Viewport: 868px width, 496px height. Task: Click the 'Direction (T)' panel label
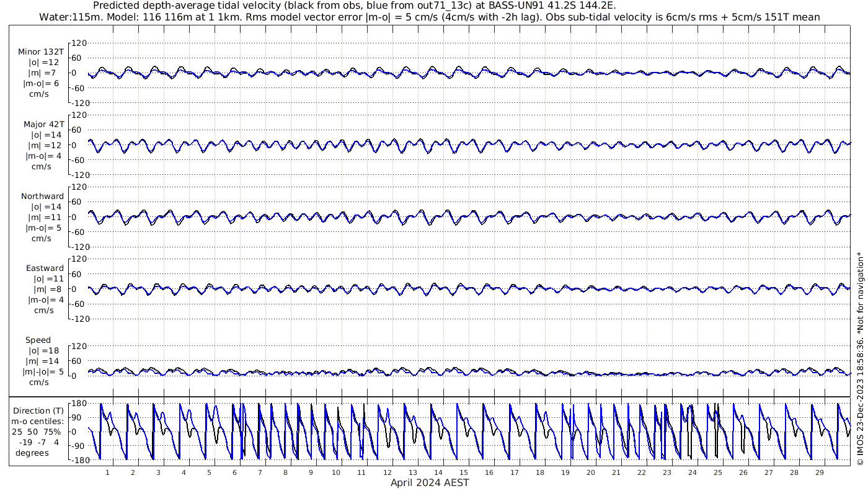point(38,410)
